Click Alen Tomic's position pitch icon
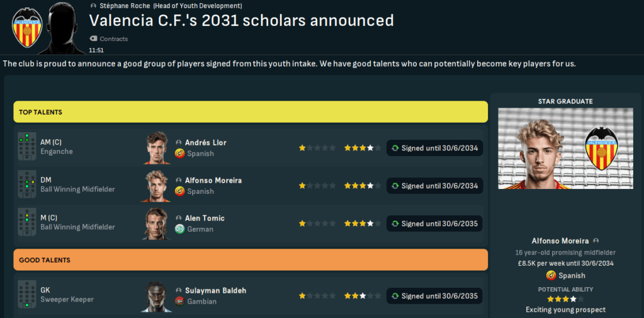 pos(27,222)
